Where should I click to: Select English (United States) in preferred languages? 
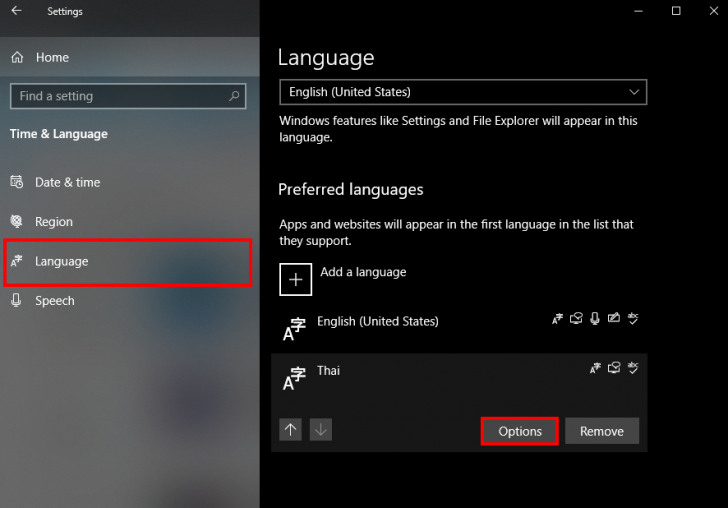pyautogui.click(x=459, y=328)
